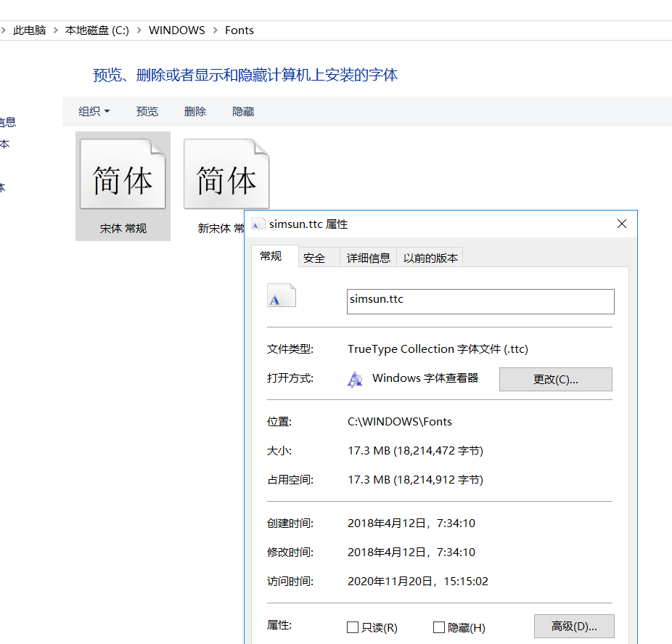Enable the 只读(R) checkbox

tap(353, 627)
